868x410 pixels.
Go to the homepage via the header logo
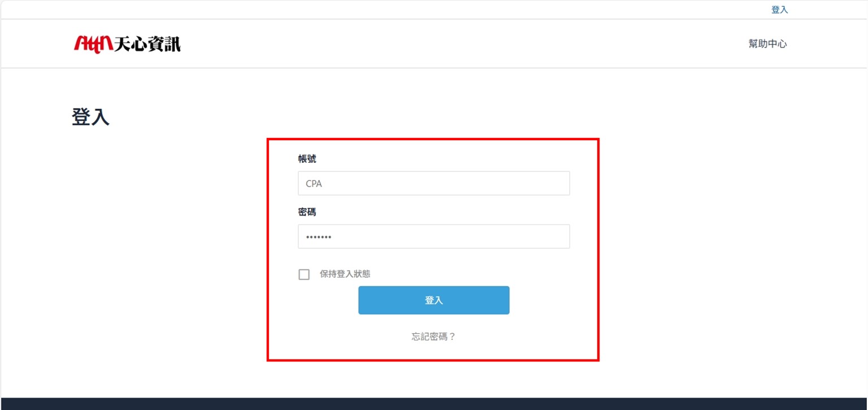tap(127, 44)
